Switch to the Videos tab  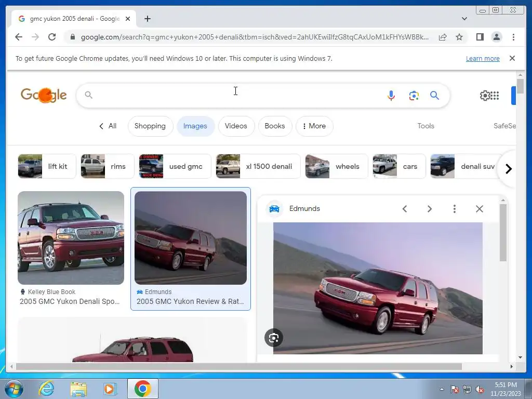(236, 126)
